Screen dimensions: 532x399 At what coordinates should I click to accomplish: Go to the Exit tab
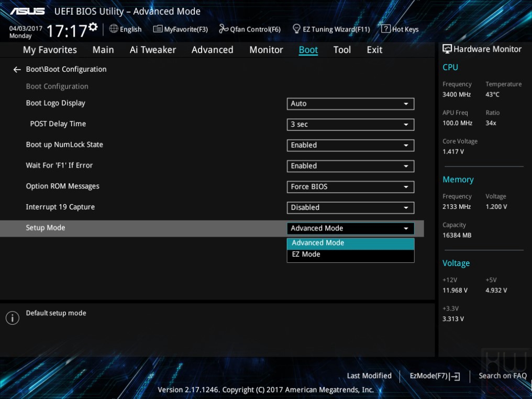pyautogui.click(x=374, y=50)
